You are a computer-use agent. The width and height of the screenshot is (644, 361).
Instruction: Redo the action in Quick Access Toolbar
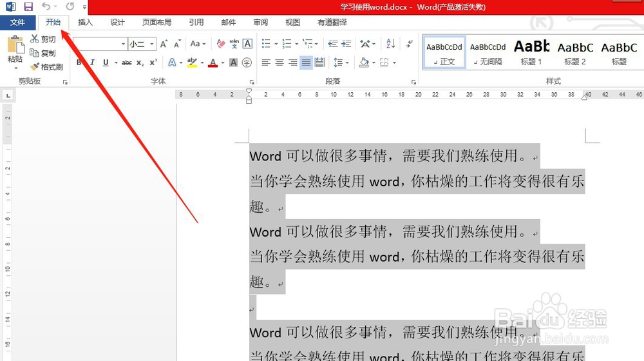[x=70, y=6]
